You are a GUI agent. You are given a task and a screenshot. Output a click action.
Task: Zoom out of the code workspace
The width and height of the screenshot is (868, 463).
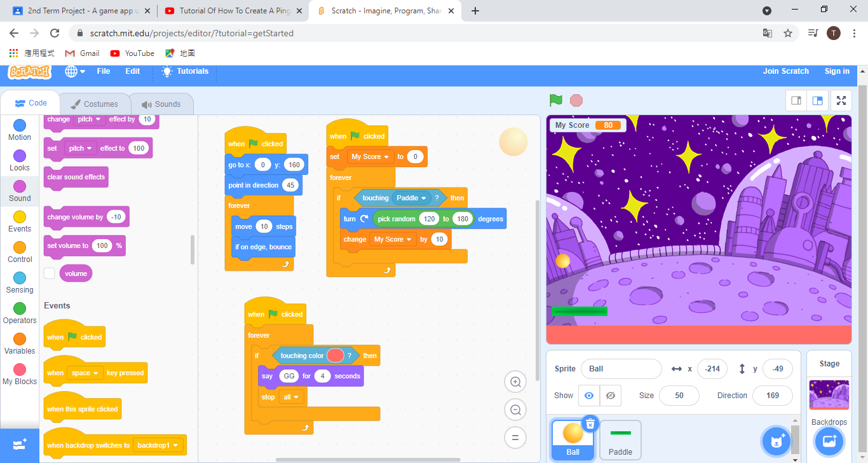(515, 410)
